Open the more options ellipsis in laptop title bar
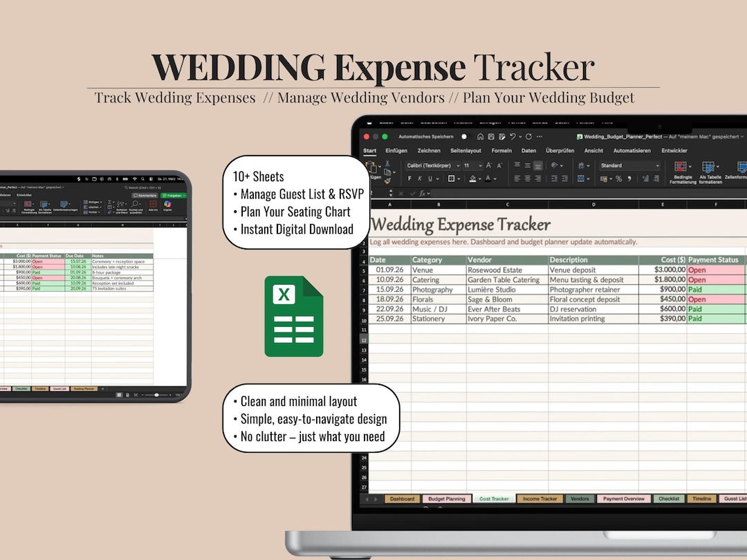The width and height of the screenshot is (747, 560). 539,137
